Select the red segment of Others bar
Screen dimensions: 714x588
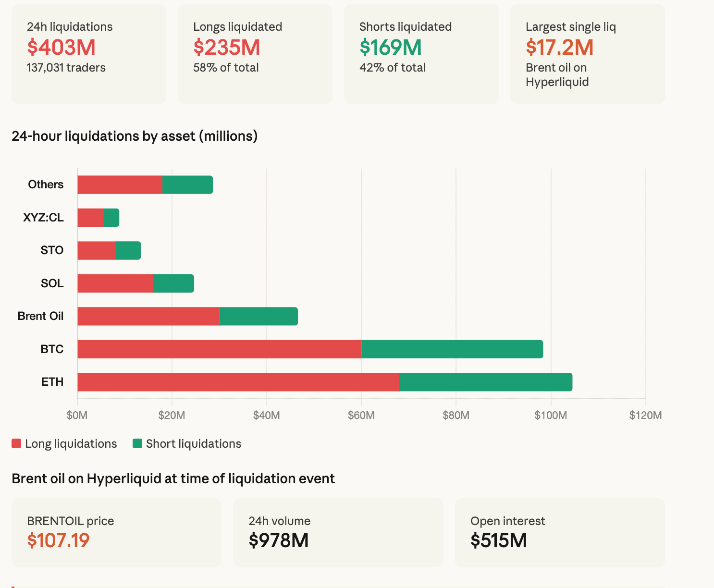(120, 185)
